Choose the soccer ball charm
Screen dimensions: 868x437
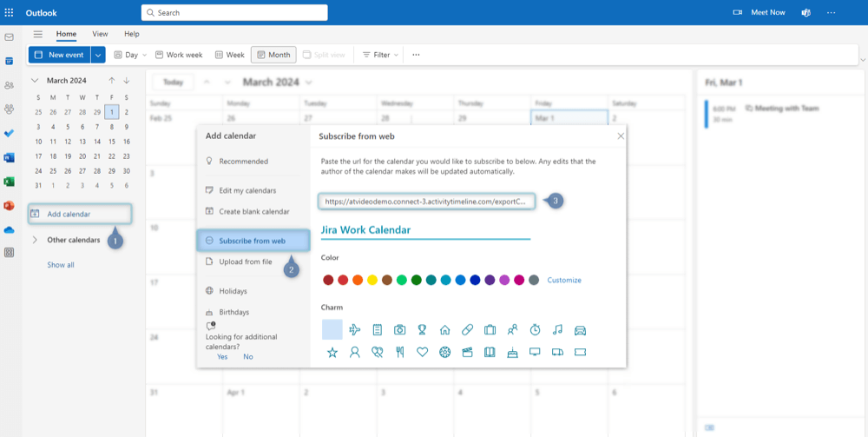click(444, 352)
